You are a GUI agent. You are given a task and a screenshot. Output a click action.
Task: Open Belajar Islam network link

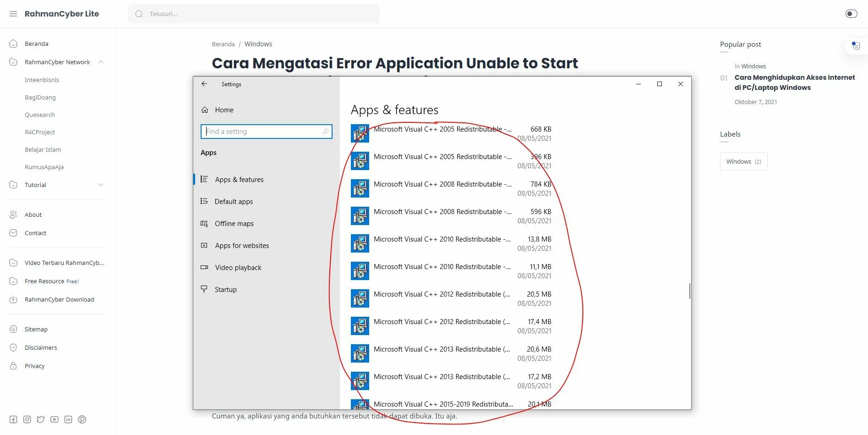coord(43,149)
